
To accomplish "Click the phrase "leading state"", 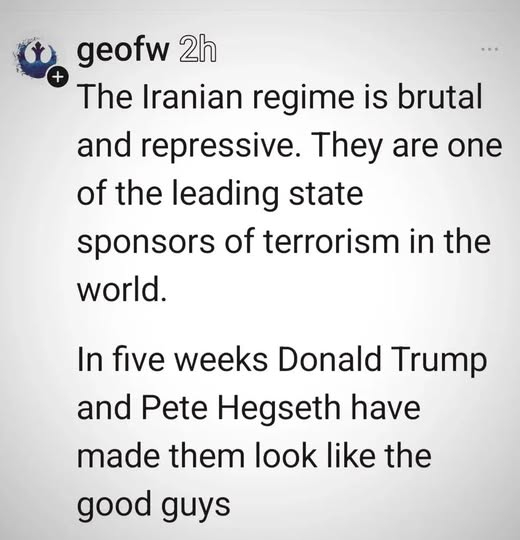I will (x=267, y=192).
